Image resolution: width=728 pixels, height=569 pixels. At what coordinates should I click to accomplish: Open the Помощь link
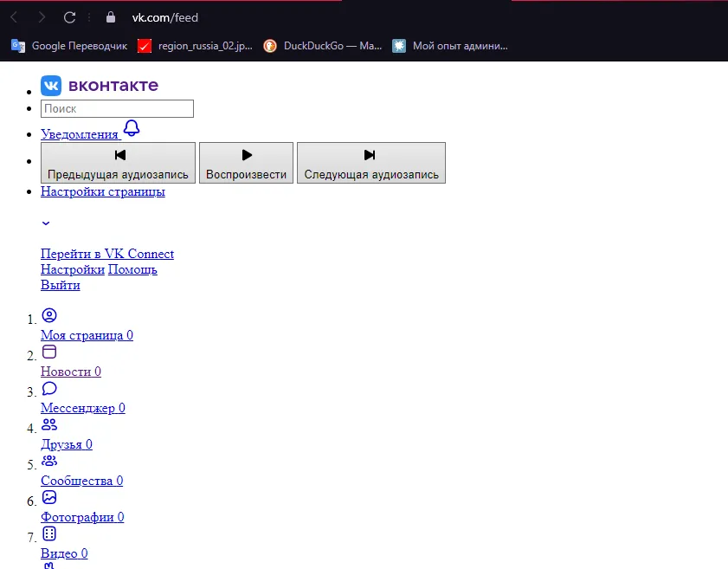[x=132, y=269]
